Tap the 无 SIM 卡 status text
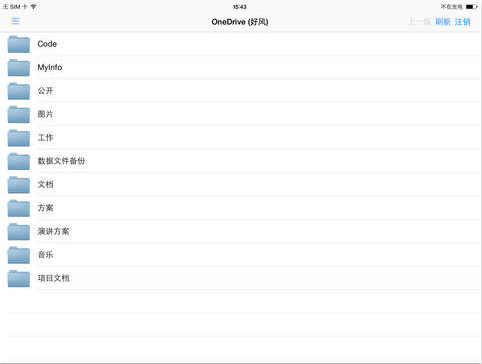Screen dimensions: 482x364 point(15,7)
